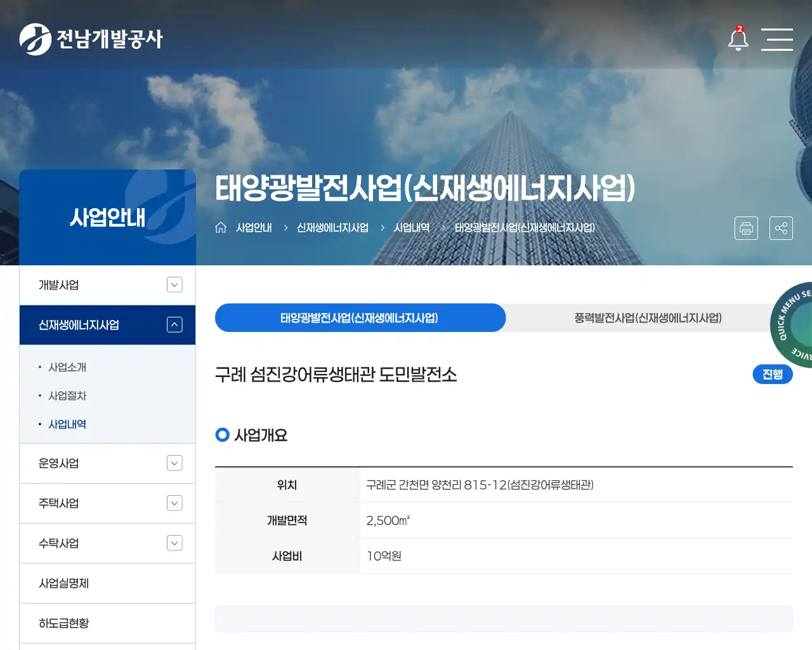Expand the 주택사업 menu chevron
The height and width of the screenshot is (650, 812).
[174, 503]
